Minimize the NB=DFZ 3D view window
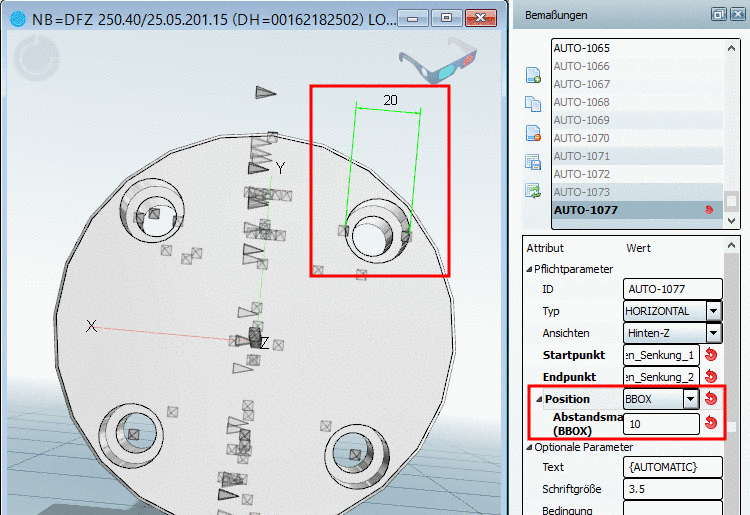The image size is (750, 515). coord(413,18)
